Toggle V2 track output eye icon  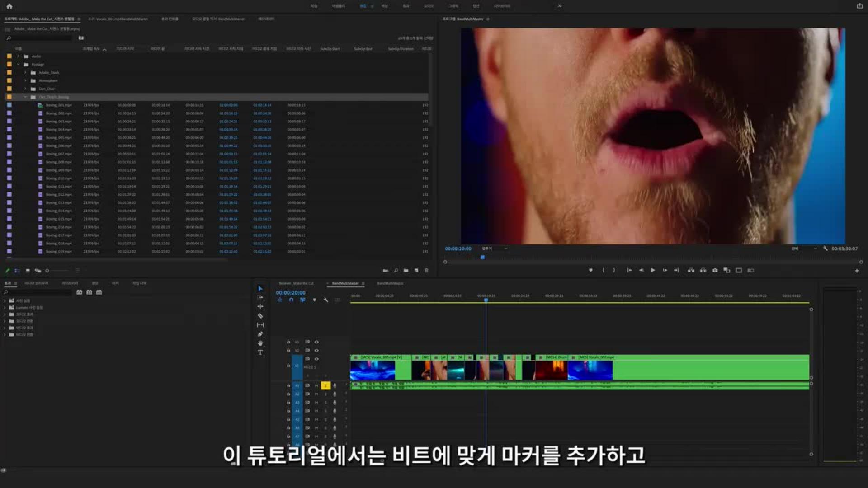click(316, 350)
